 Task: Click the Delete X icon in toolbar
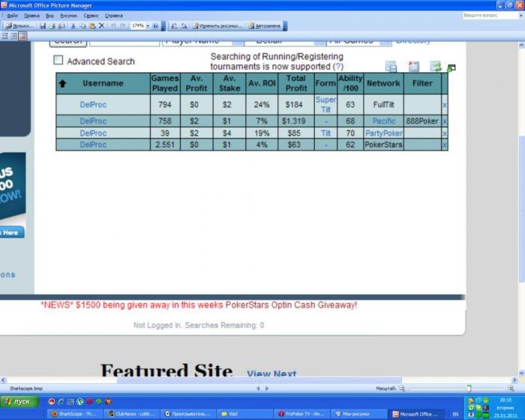(x=101, y=25)
